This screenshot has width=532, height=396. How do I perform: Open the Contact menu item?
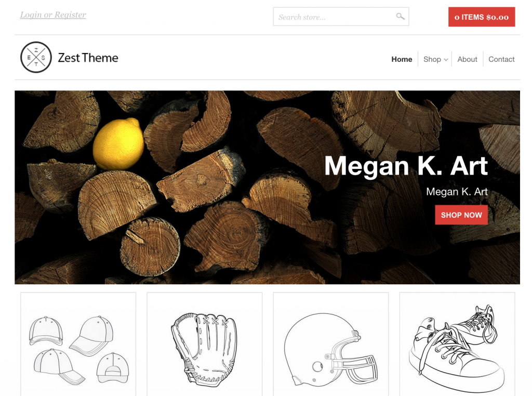click(501, 59)
